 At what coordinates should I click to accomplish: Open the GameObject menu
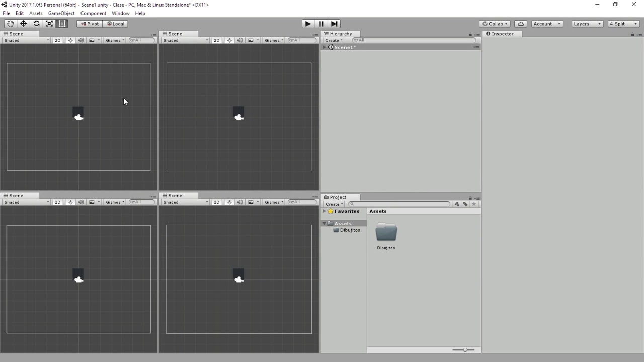(x=61, y=13)
